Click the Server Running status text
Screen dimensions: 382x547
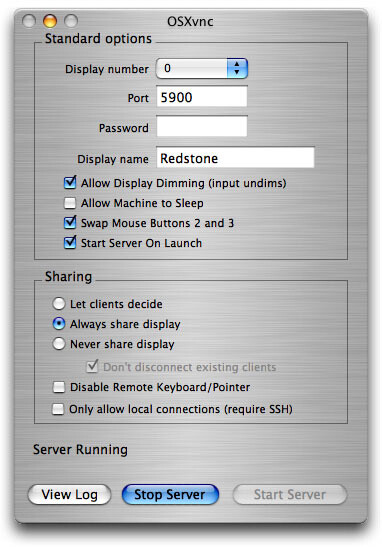click(x=80, y=449)
